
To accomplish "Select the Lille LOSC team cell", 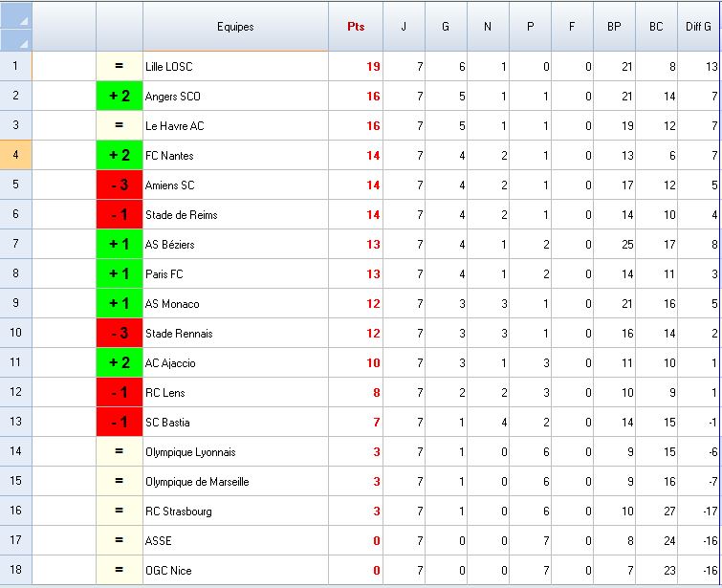I will pos(235,67).
